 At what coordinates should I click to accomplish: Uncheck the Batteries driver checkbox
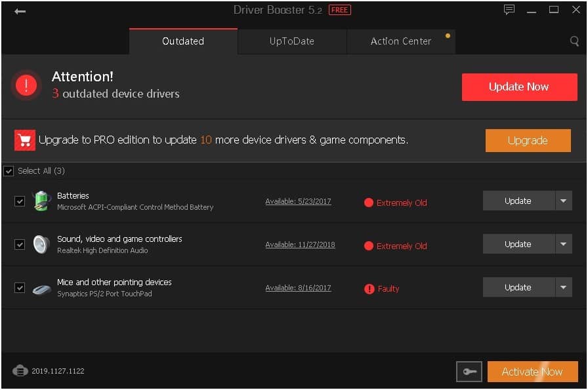20,201
